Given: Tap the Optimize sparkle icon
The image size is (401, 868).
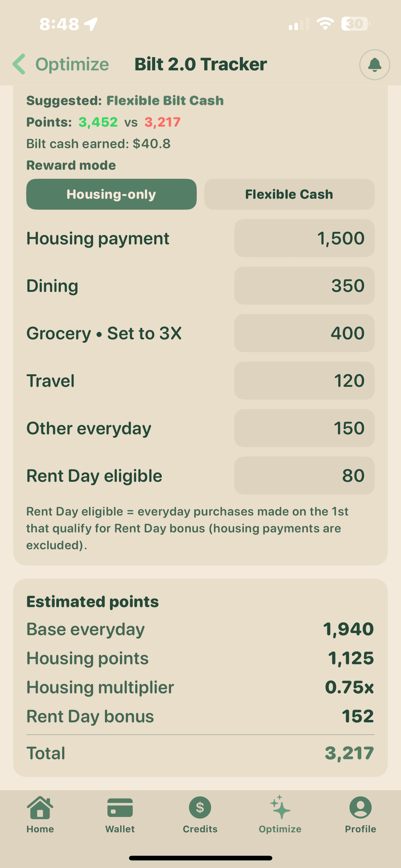Looking at the screenshot, I should (x=280, y=808).
